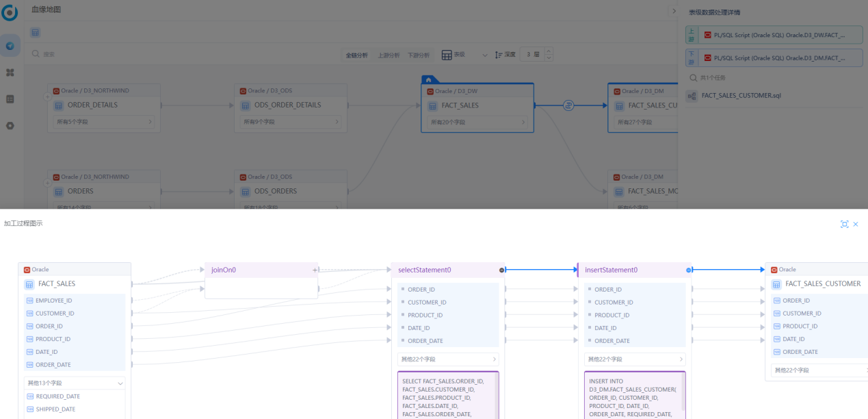Click the table icon under 血缘地图 title
The image size is (868, 419).
point(36,32)
